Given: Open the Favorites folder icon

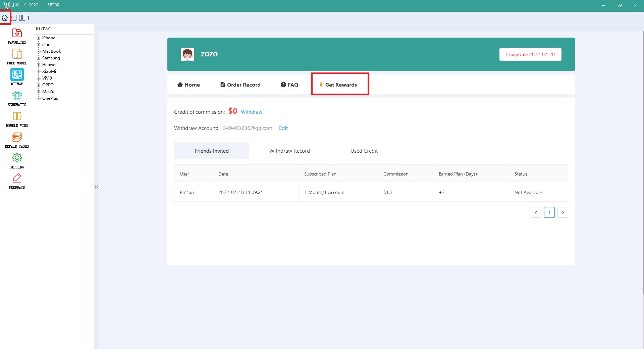Looking at the screenshot, I should (17, 33).
